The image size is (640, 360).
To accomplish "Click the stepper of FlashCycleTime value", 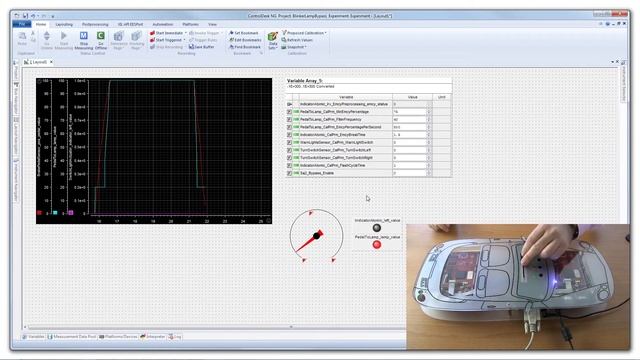I will (x=429, y=166).
